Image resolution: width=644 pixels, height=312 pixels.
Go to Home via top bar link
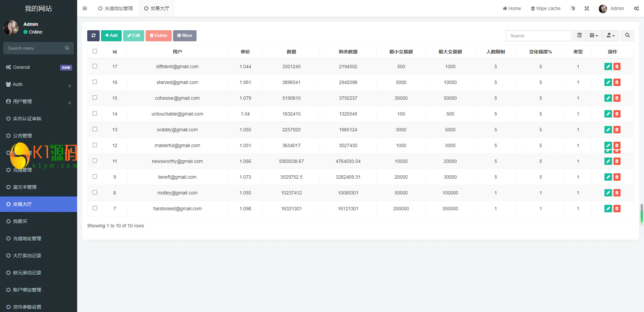(x=512, y=8)
